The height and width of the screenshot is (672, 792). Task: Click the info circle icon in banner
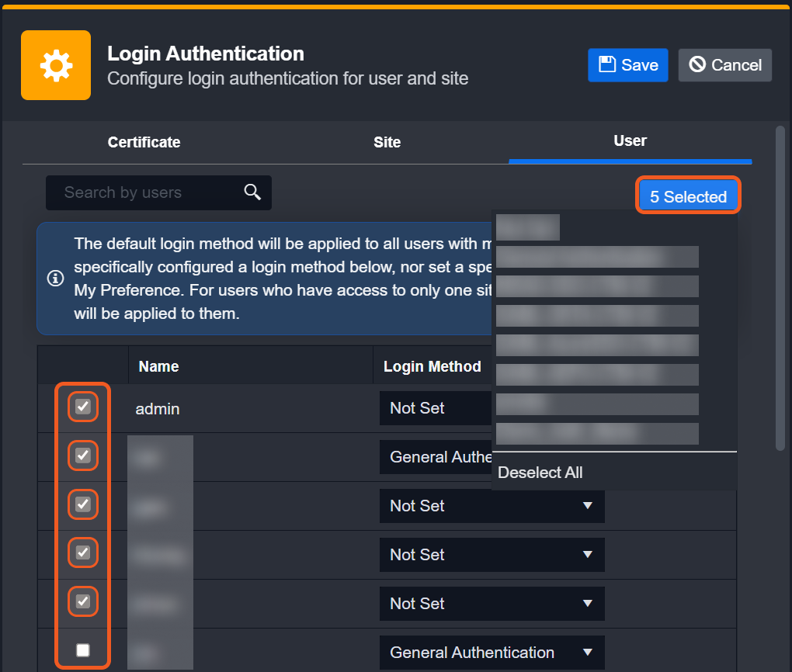click(x=56, y=278)
